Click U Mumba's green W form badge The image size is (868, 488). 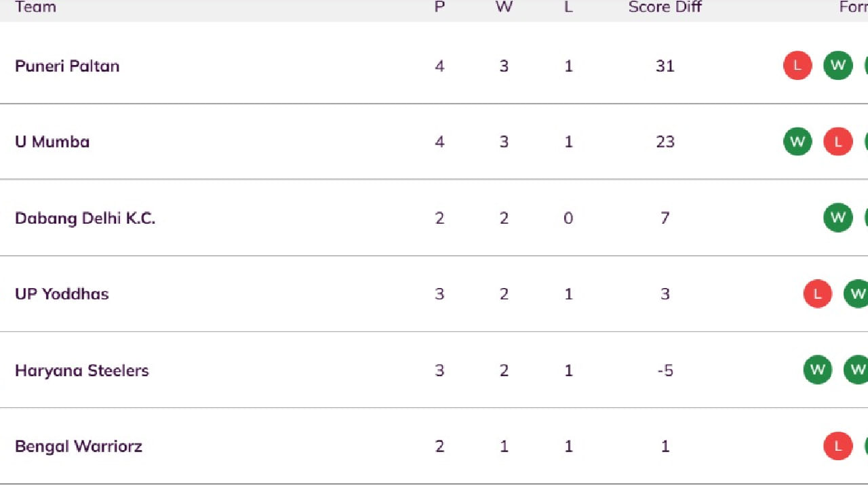click(x=797, y=142)
